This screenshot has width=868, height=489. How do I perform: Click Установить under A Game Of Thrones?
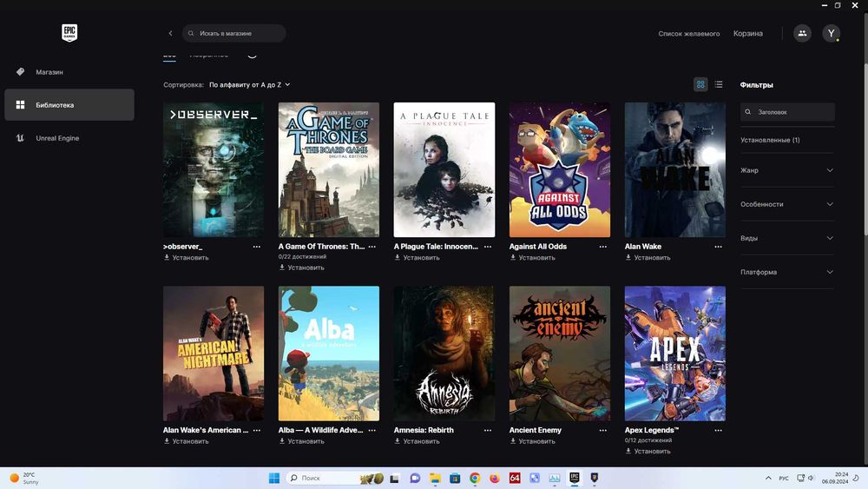(302, 268)
